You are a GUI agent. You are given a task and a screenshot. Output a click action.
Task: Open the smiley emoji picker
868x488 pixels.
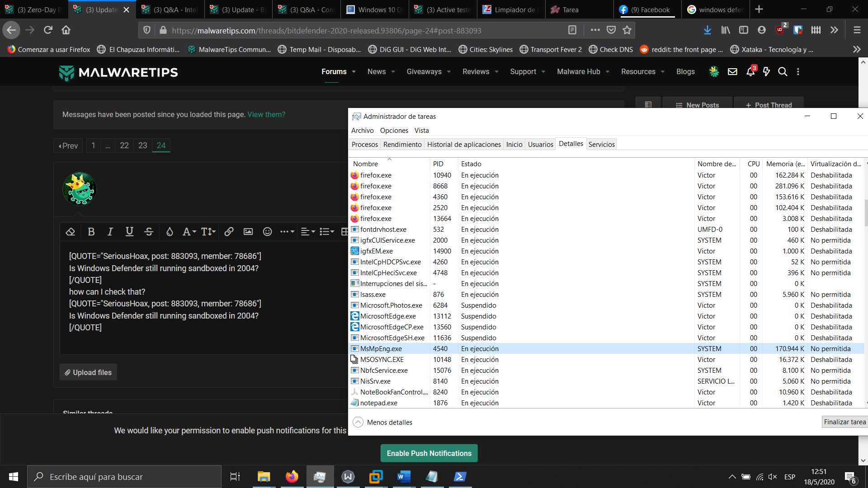coord(268,232)
